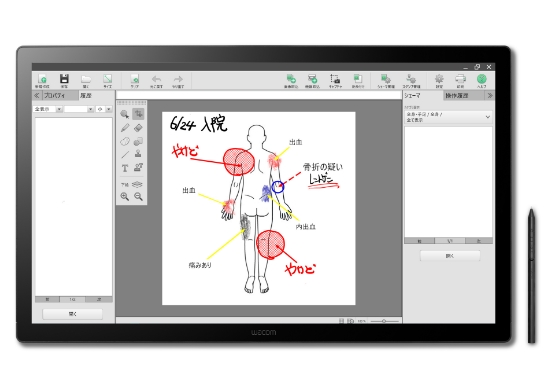Collapse the left panel with the « arrow
The image size is (550, 380).
[36, 95]
